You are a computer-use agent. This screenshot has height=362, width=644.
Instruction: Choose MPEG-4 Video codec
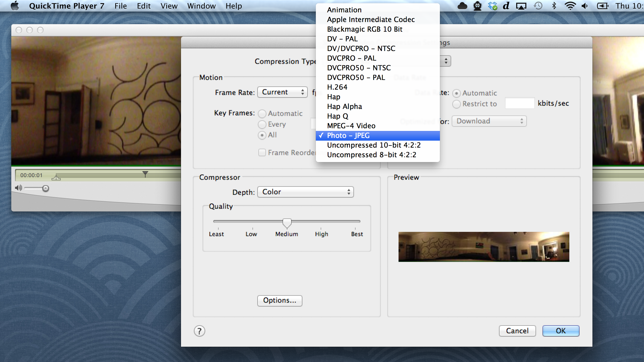pyautogui.click(x=378, y=126)
